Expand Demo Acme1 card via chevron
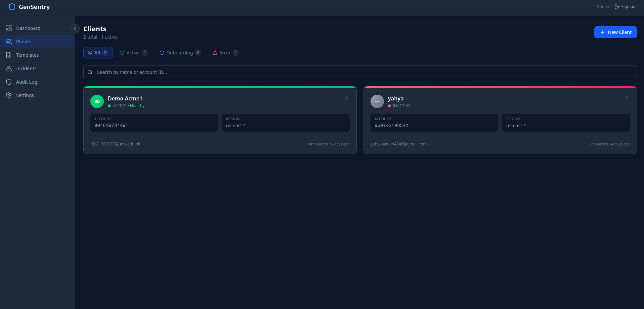Viewport: 644px width, 309px height. point(346,98)
